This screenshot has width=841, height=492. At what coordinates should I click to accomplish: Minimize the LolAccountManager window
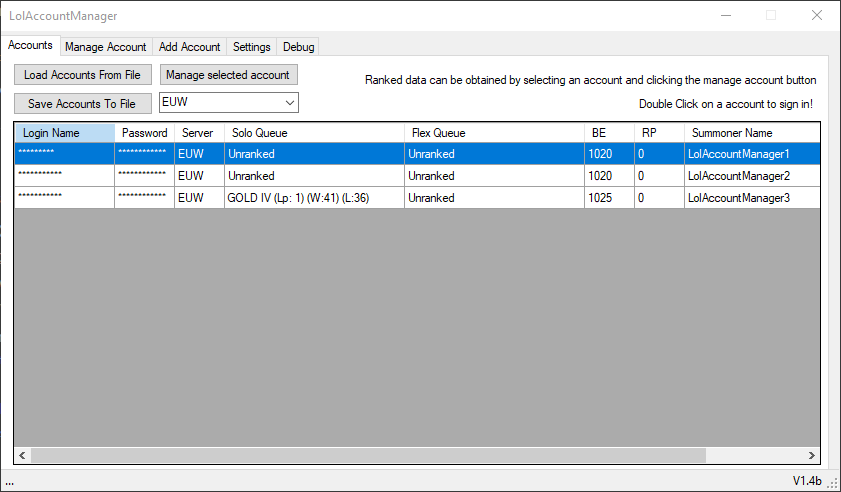tap(726, 16)
